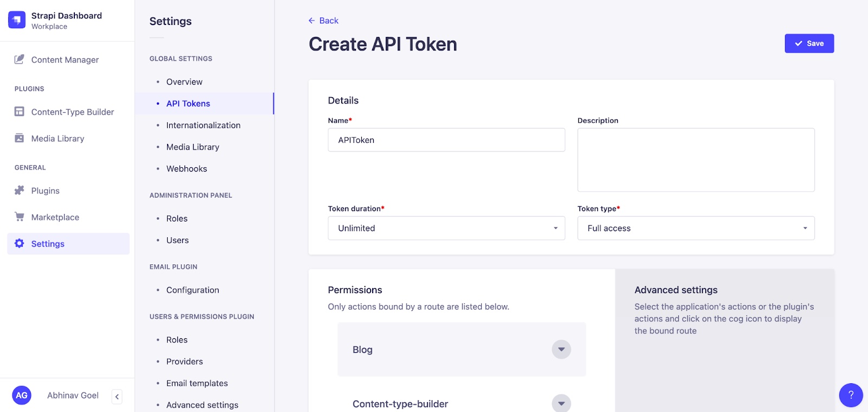Select Email templates in the sidebar
Viewport: 868px width, 412px height.
[x=196, y=383]
